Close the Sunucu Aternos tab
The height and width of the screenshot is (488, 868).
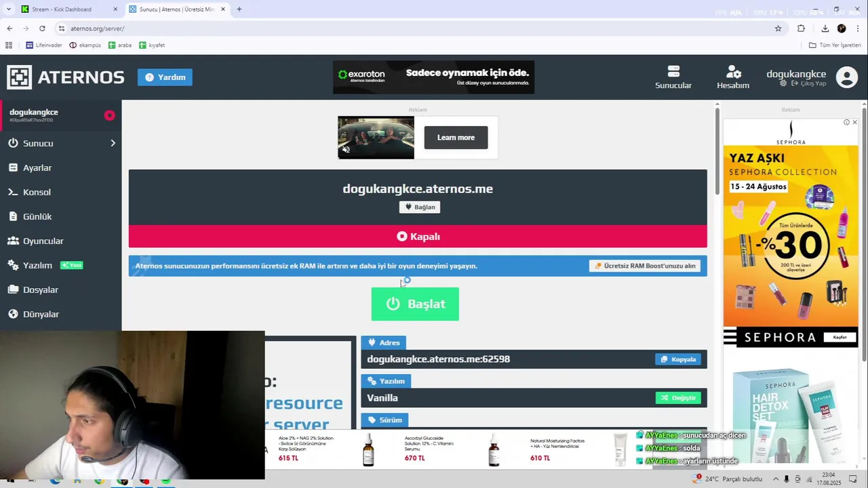(222, 9)
